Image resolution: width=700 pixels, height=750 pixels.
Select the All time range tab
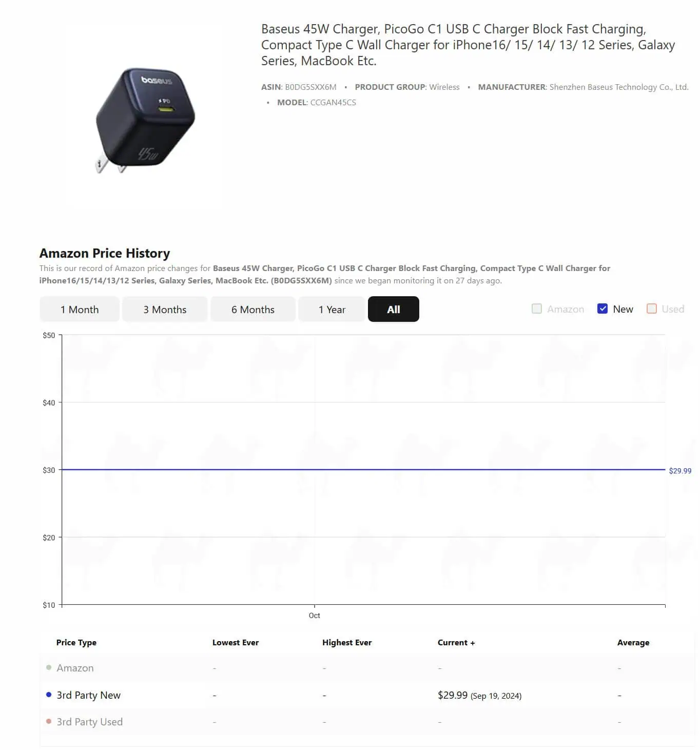pyautogui.click(x=394, y=310)
